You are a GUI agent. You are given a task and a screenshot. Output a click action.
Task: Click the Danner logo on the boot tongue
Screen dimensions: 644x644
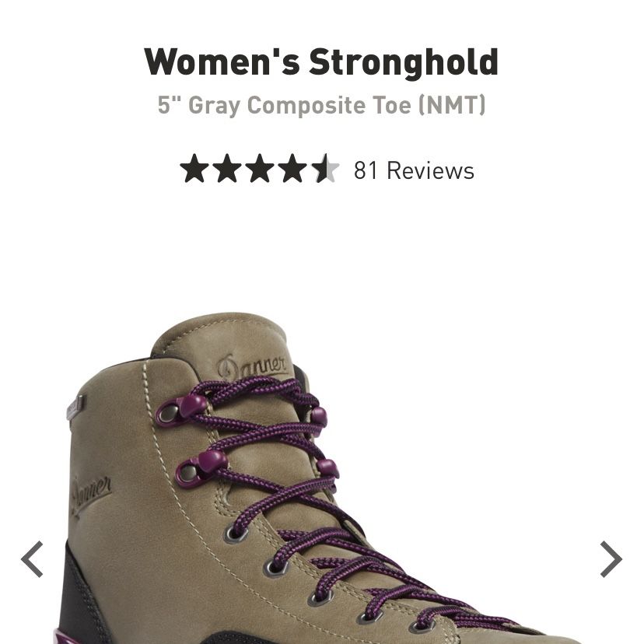252,367
